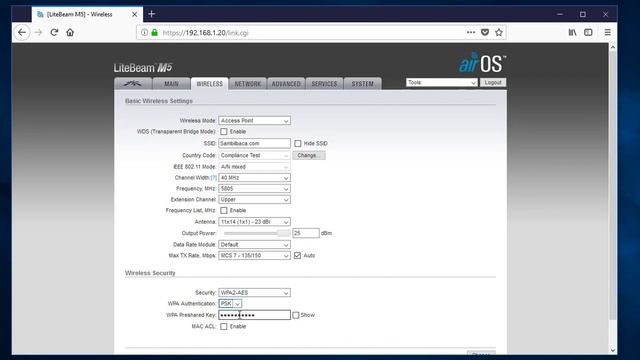Open the Antenna dropdown
The width and height of the screenshot is (640, 360).
tap(254, 222)
